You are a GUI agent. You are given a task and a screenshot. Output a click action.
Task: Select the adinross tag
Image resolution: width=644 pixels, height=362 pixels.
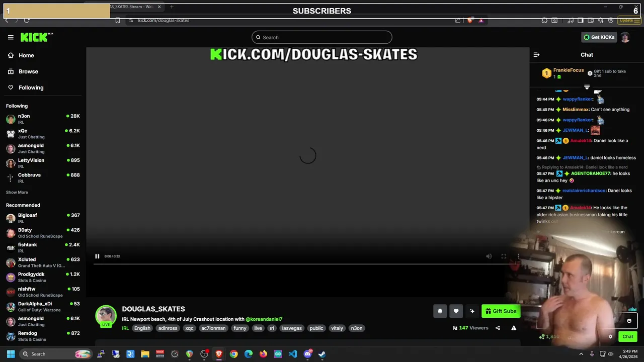pos(168,328)
